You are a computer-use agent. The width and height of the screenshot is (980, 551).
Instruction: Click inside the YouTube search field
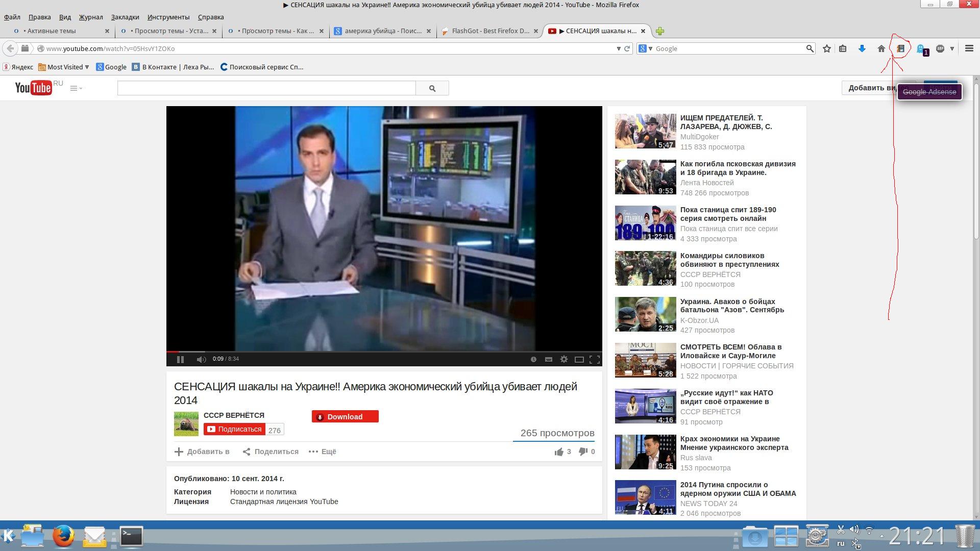click(x=266, y=88)
